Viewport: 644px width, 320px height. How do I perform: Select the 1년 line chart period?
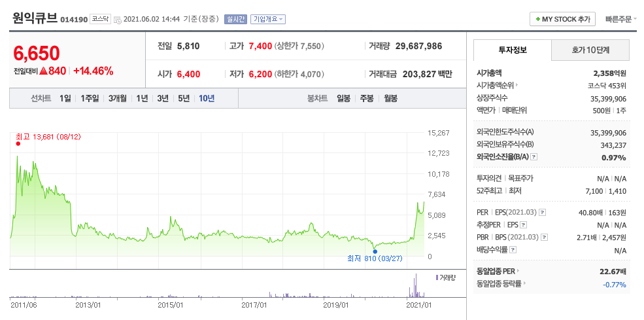coord(142,99)
